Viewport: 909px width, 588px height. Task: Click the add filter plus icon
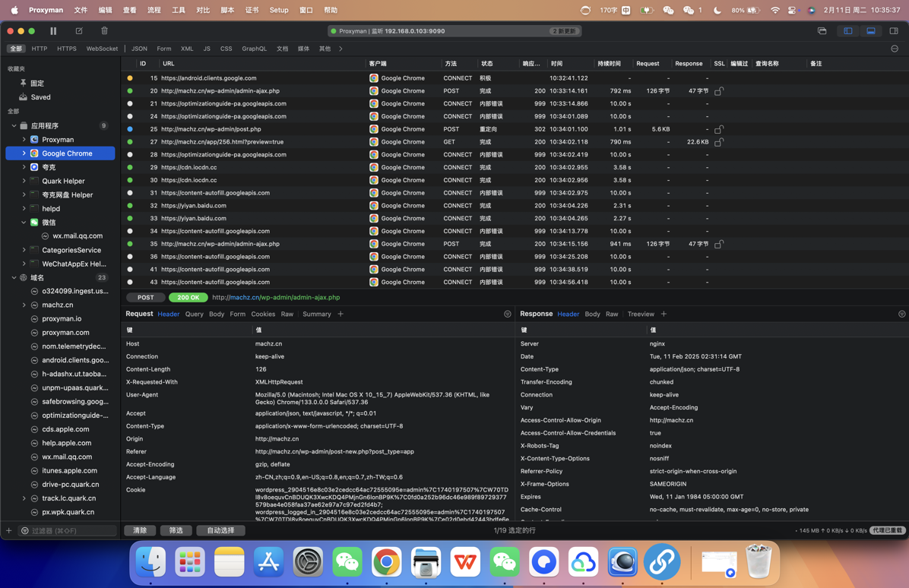(8, 530)
